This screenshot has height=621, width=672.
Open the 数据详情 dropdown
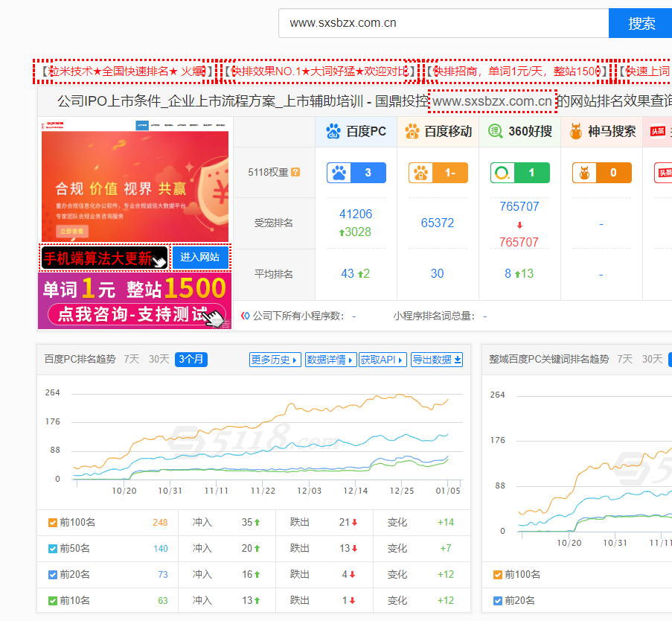[x=330, y=360]
